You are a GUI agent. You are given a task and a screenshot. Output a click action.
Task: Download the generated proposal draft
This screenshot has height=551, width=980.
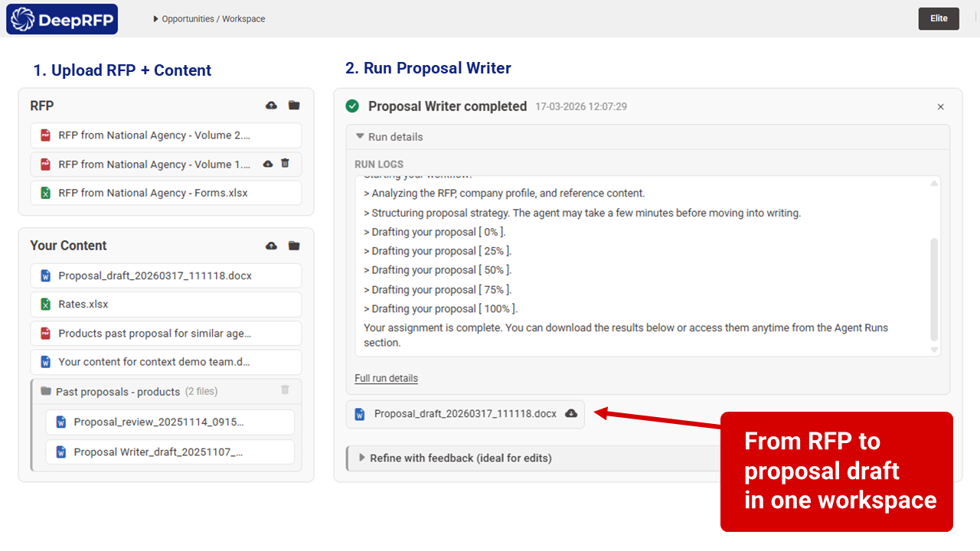[571, 413]
